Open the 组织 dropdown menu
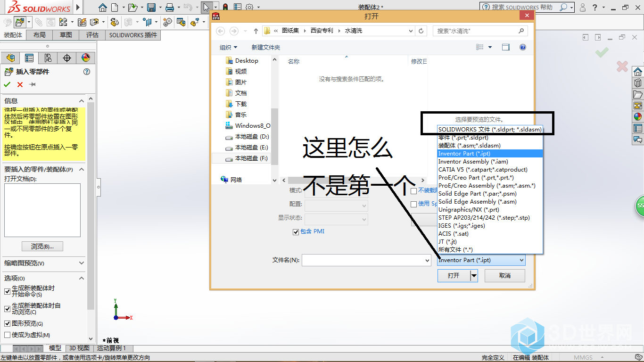This screenshot has width=644, height=362. (229, 48)
